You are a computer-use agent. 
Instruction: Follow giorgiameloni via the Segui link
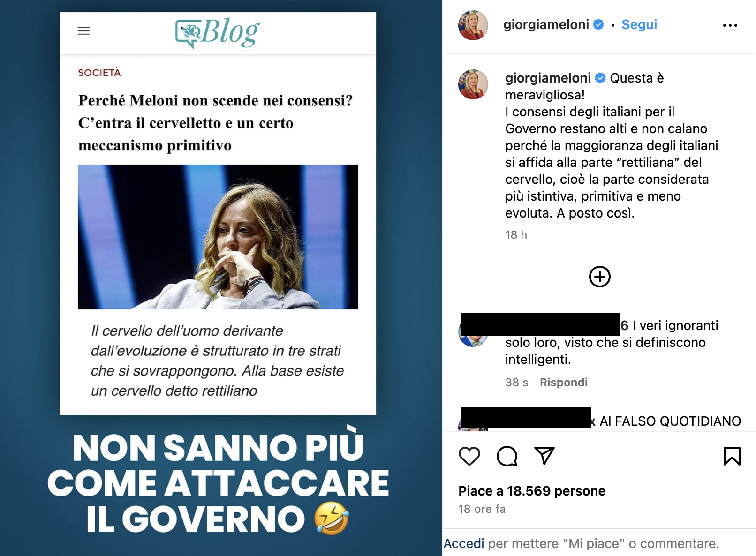639,24
